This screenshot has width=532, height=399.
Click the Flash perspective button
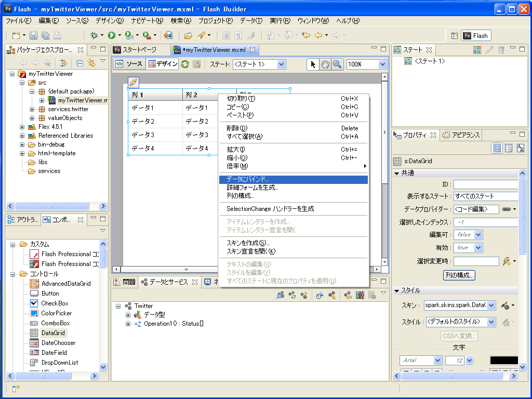[476, 36]
